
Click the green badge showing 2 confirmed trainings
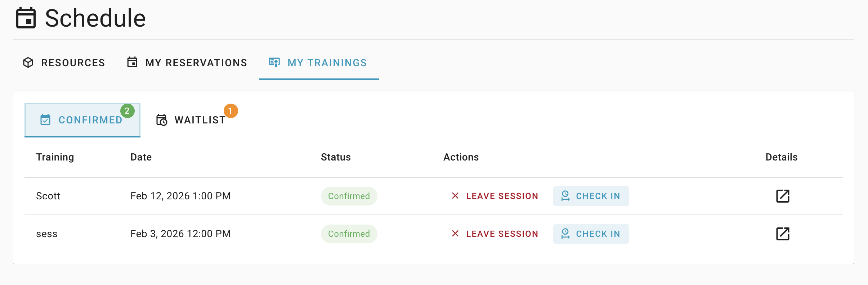pyautogui.click(x=127, y=111)
